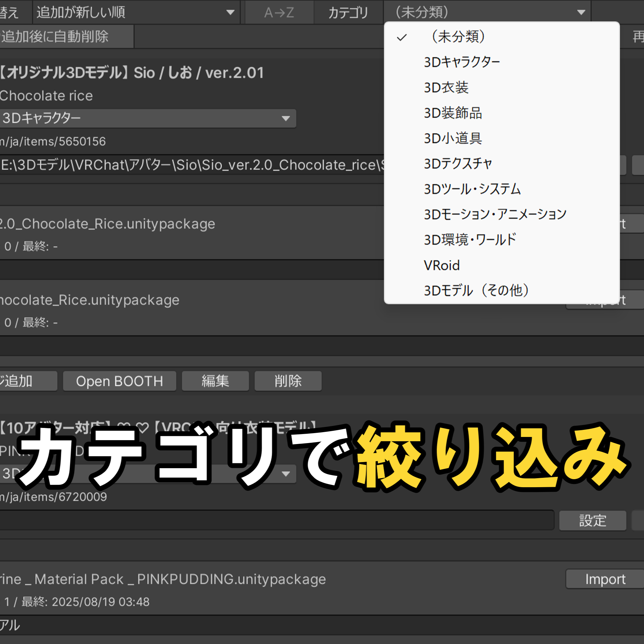Viewport: 644px width, 644px height.
Task: Click the file path field starting with E:\3Dモデル
Action: point(190,165)
